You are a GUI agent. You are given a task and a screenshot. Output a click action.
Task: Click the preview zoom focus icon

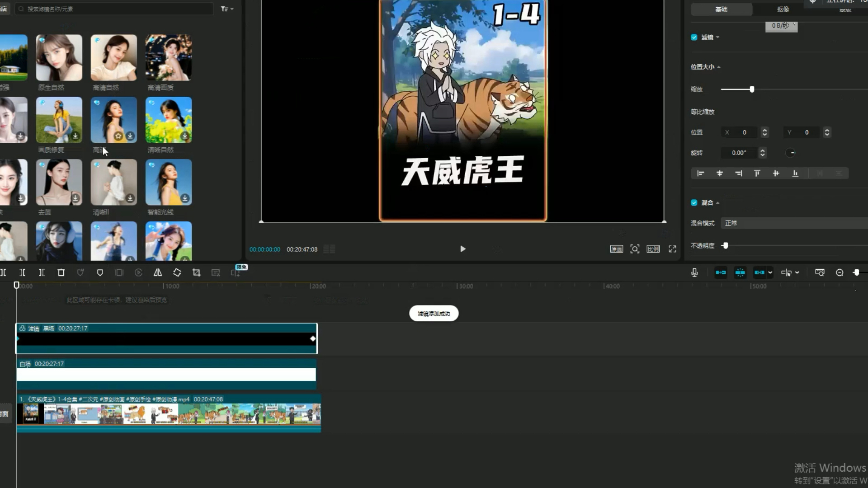[635, 249]
